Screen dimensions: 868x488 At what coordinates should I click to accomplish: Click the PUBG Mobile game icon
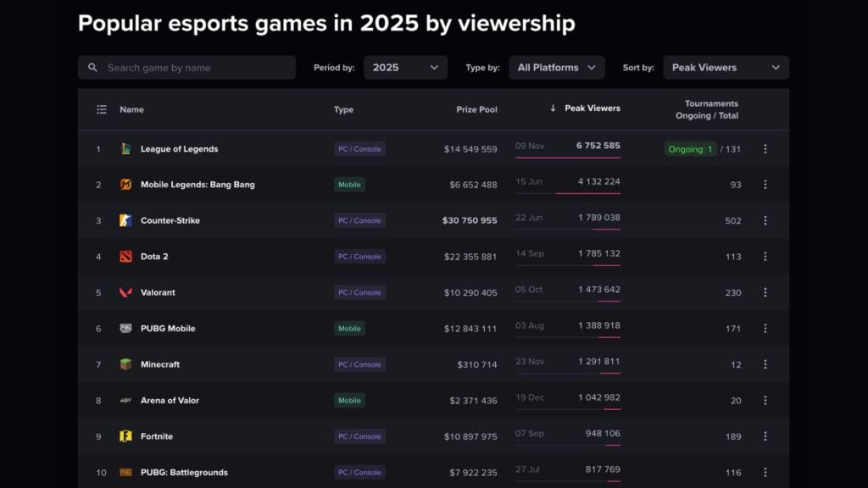pos(127,328)
